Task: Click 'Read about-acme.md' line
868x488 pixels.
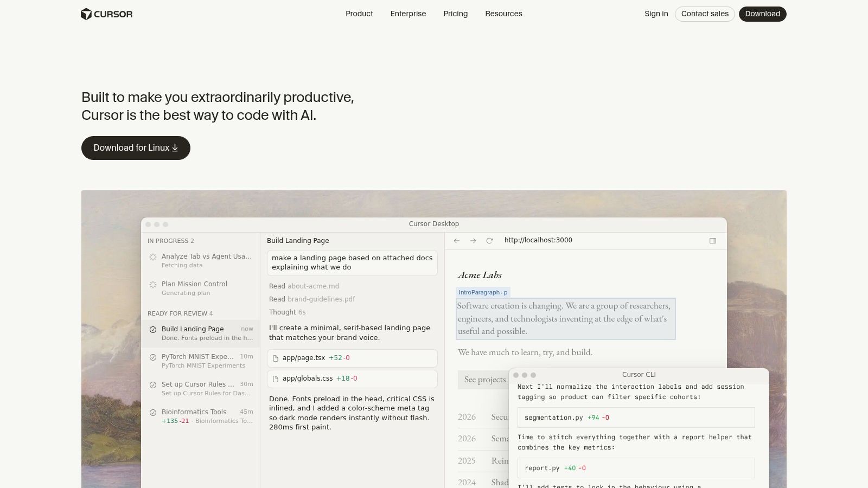Action: (304, 286)
